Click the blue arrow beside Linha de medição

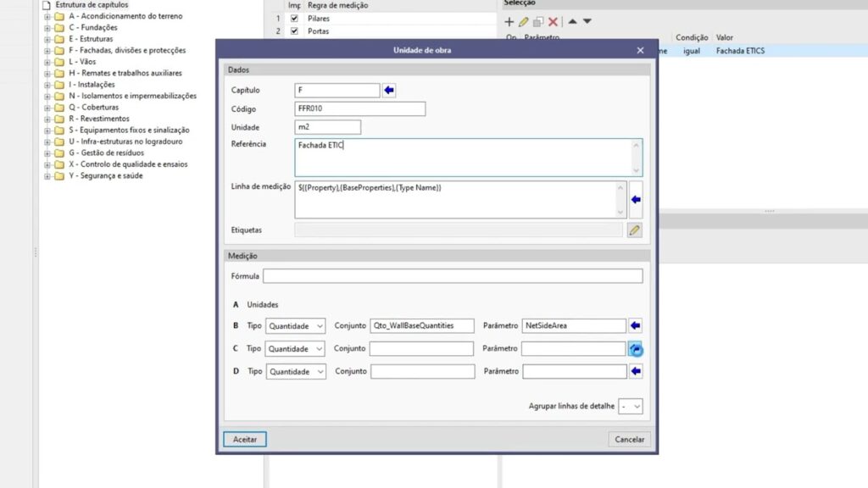point(635,200)
